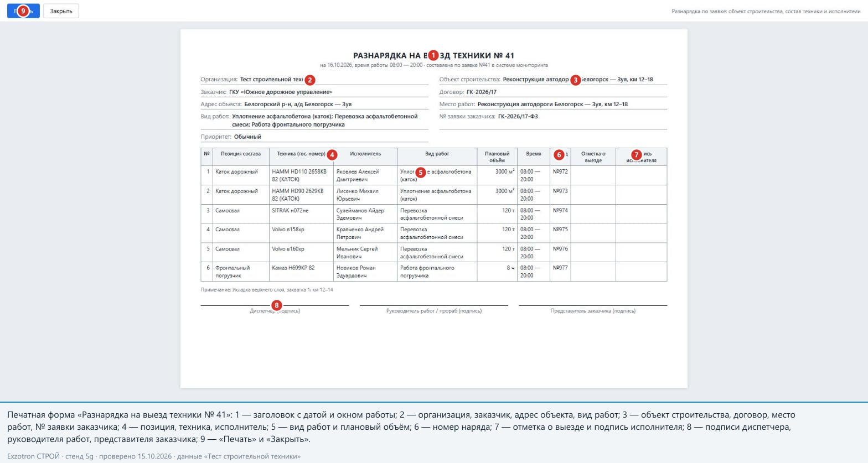The height and width of the screenshot is (463, 868).
Task: Click red marker number 2 near organization
Action: coord(310,80)
